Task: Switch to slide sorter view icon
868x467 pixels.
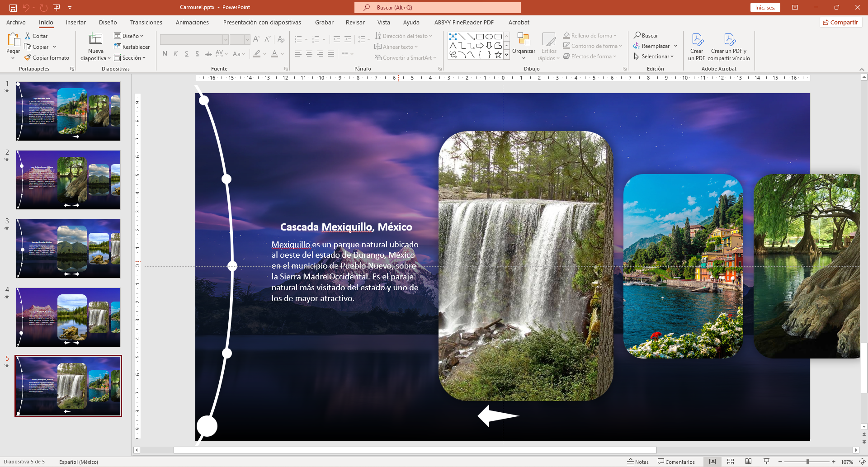Action: pyautogui.click(x=731, y=462)
